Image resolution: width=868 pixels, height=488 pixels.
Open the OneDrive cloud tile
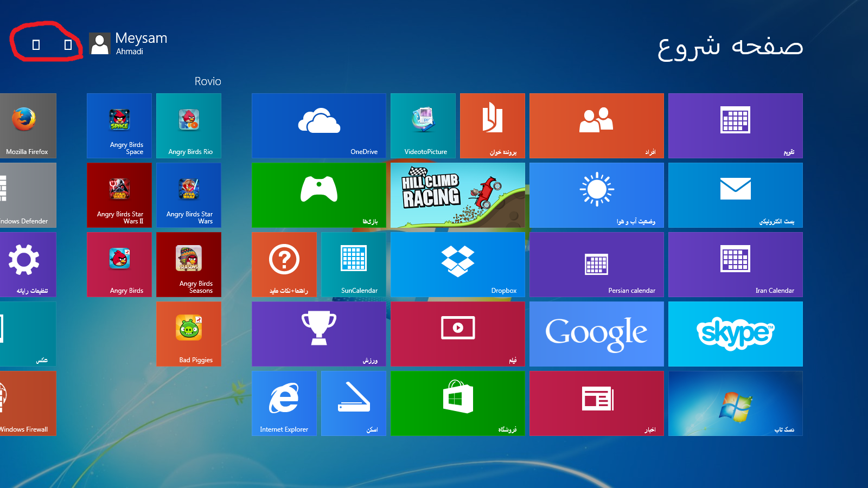pyautogui.click(x=319, y=126)
